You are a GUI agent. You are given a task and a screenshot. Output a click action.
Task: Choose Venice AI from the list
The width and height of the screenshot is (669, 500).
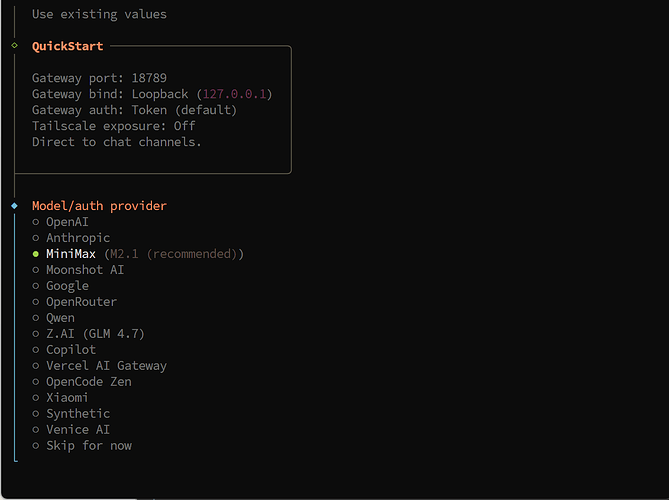click(x=71, y=430)
